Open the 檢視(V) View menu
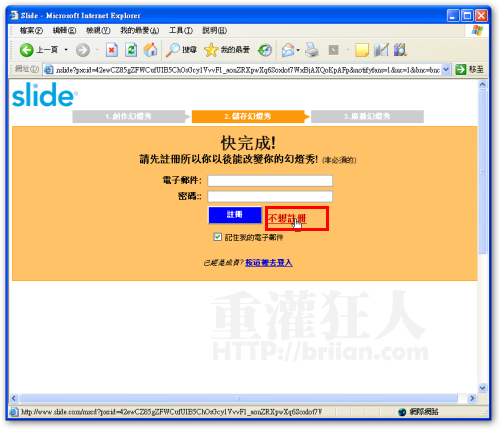This screenshot has height=429, width=500. point(98,31)
